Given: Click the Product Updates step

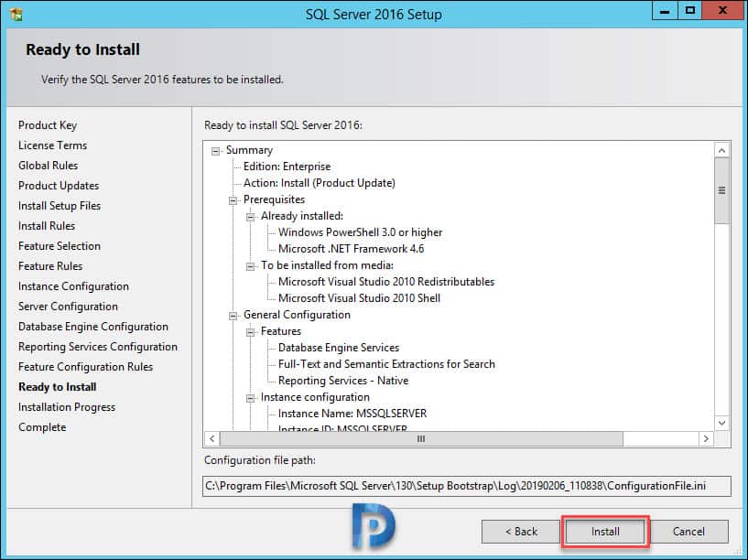Looking at the screenshot, I should pyautogui.click(x=59, y=186).
